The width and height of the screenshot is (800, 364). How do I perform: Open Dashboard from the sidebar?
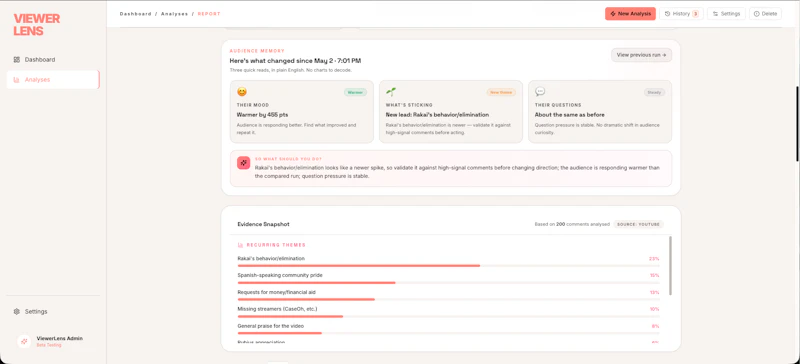point(53,60)
